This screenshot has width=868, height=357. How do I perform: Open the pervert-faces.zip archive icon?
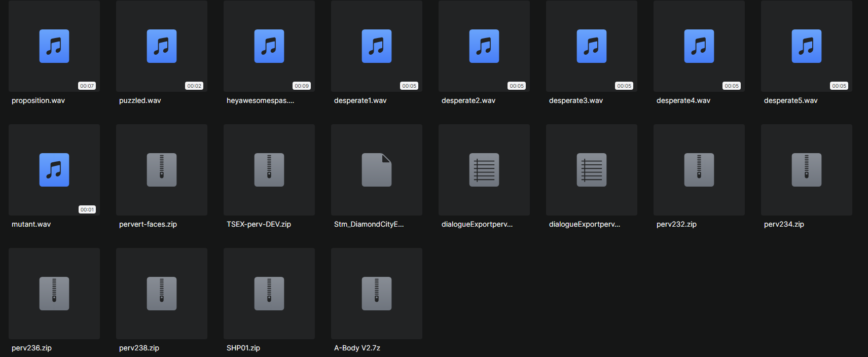[x=162, y=170]
